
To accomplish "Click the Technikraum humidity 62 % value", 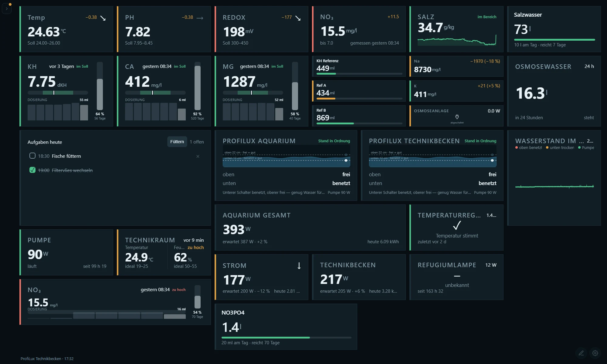I will (x=183, y=258).
